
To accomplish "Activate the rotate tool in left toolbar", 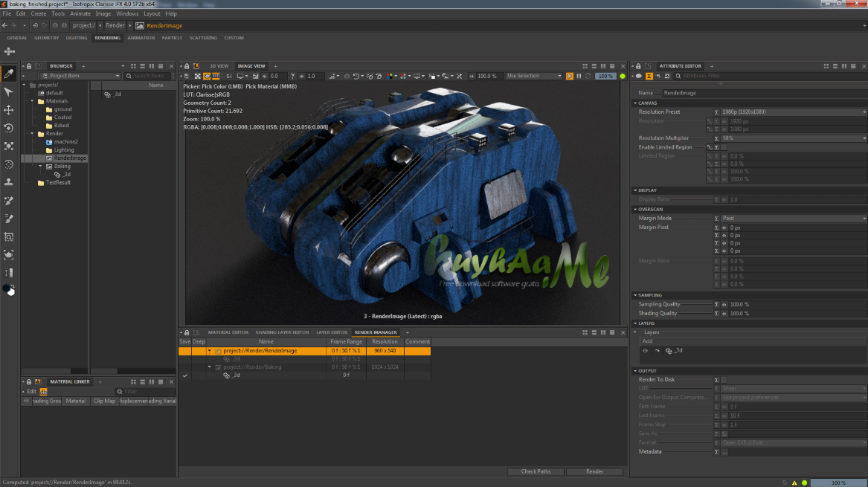I will click(x=9, y=128).
